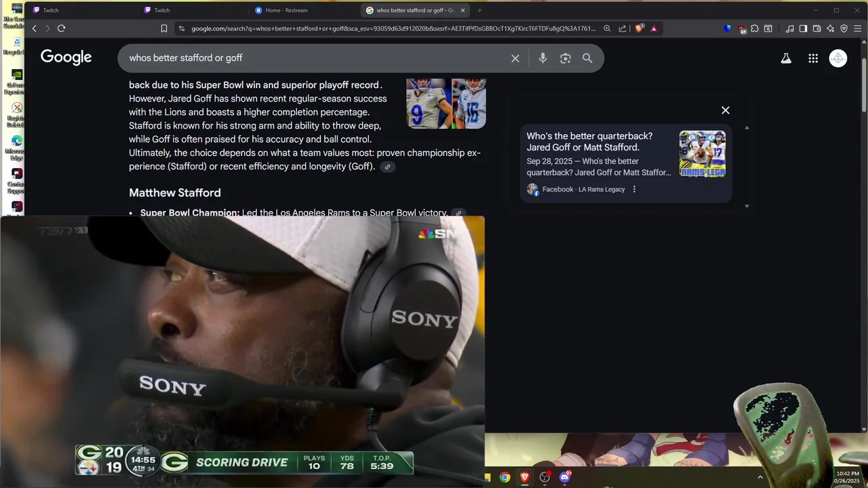Viewport: 868px width, 488px height.
Task: Click the page vertical scrollbar thumb
Action: [x=864, y=85]
